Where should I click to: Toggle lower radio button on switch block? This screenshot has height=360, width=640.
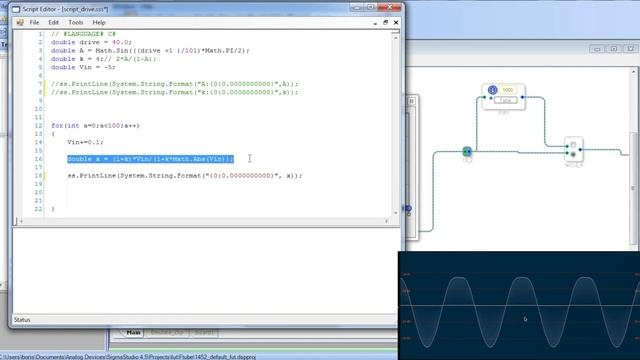click(573, 154)
